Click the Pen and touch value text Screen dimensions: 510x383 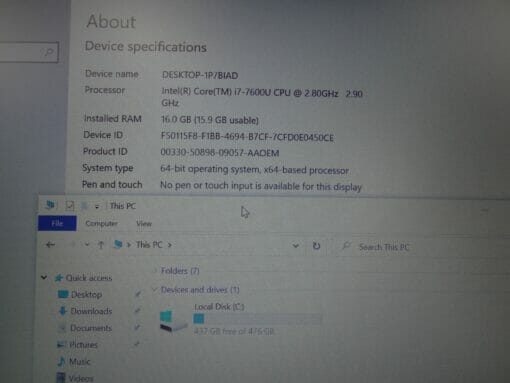coord(261,186)
